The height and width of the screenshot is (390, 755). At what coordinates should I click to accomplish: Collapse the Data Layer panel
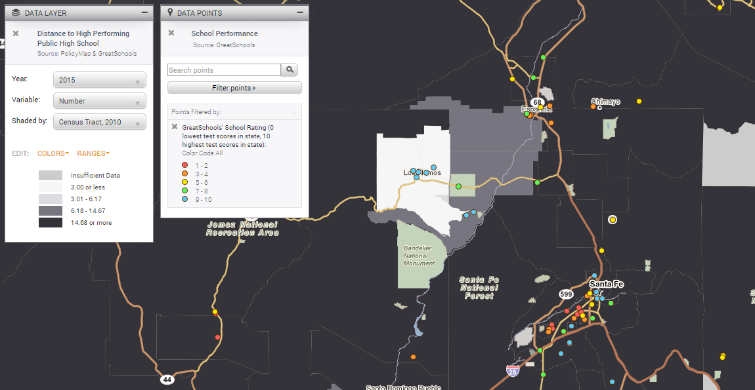click(144, 13)
